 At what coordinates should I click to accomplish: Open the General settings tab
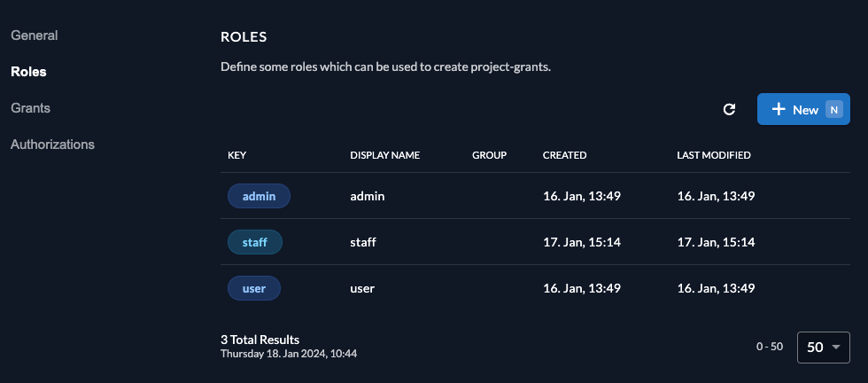[x=35, y=35]
